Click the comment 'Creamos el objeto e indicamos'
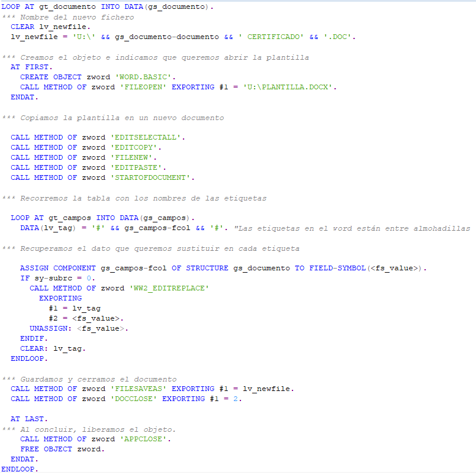 [x=155, y=57]
